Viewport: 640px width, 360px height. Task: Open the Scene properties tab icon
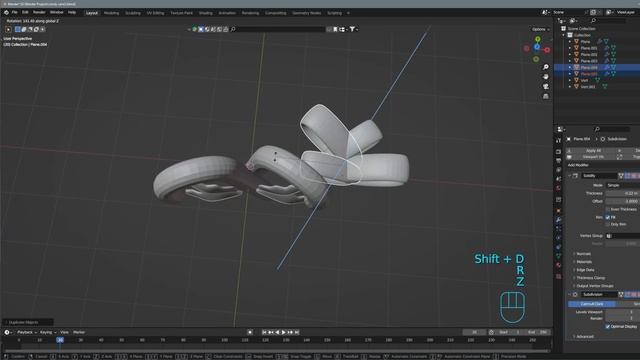tap(558, 179)
